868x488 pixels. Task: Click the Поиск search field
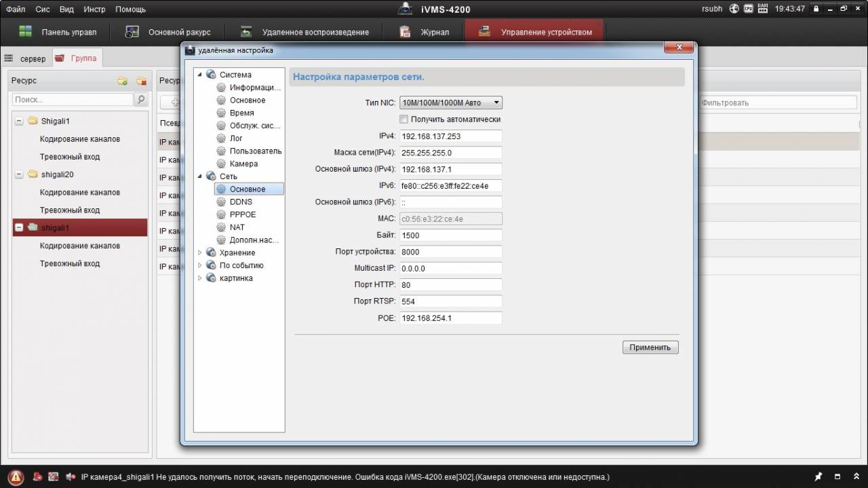[x=73, y=100]
